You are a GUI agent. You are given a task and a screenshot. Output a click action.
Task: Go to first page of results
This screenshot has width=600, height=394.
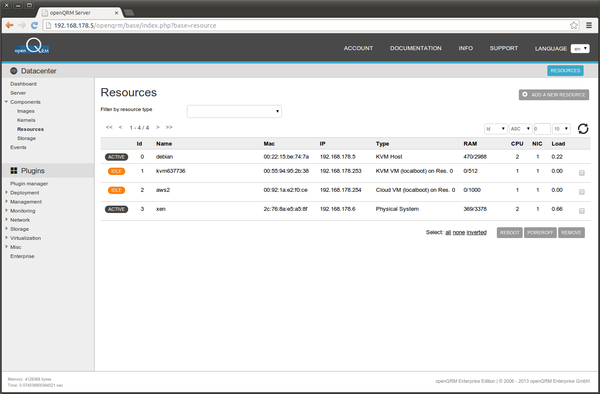(109, 127)
